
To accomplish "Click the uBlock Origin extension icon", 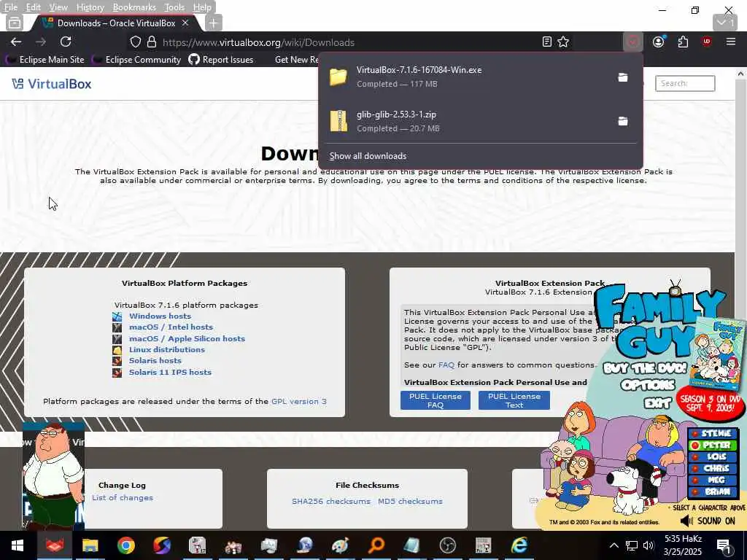I will point(706,42).
